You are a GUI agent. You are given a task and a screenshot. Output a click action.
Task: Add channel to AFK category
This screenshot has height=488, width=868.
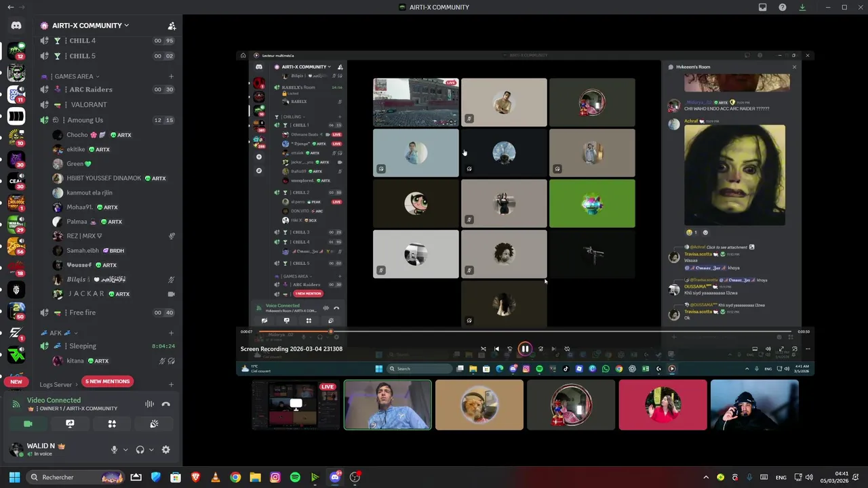point(172,333)
